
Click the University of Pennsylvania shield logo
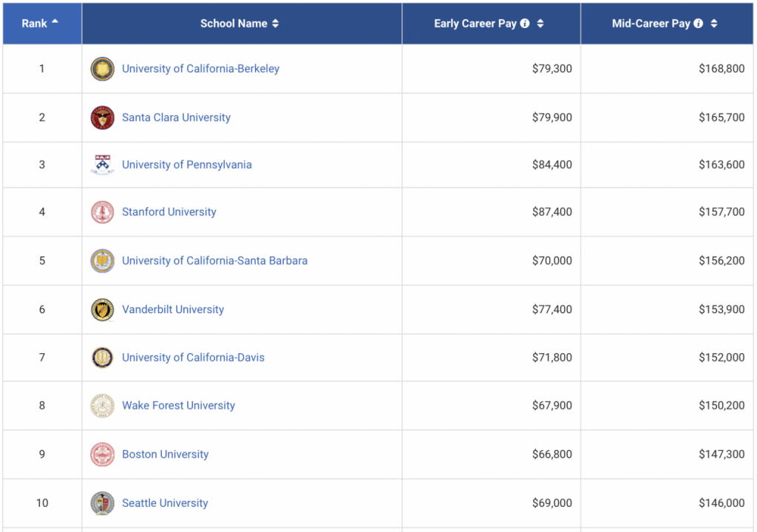click(x=102, y=165)
